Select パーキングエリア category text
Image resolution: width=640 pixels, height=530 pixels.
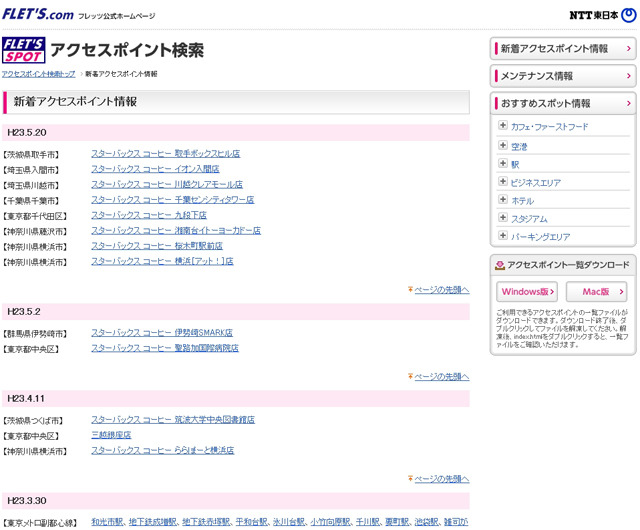[540, 237]
